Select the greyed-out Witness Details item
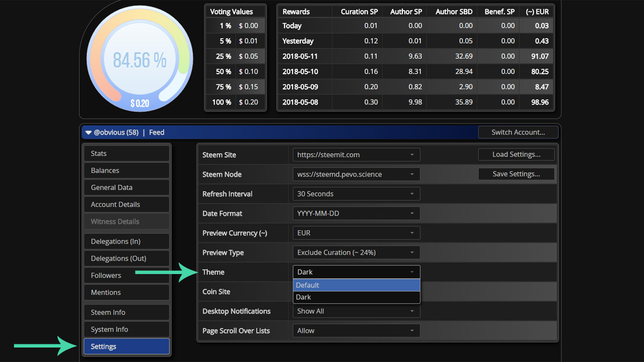Screen dimensions: 644x362 (x=127, y=221)
